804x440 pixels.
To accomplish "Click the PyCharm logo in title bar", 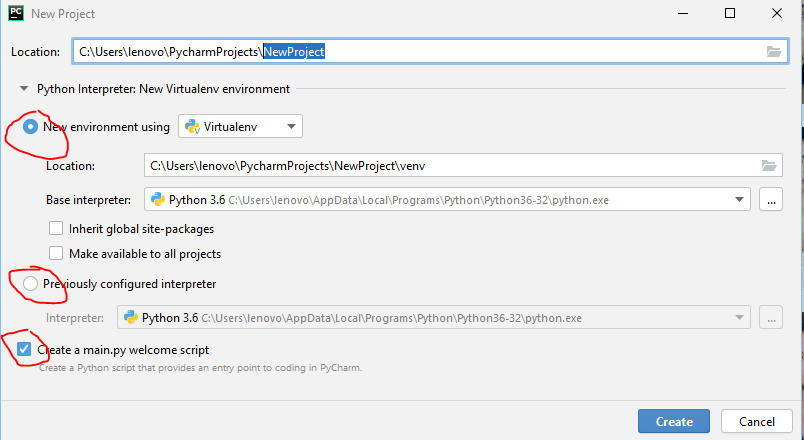I will tap(16, 13).
